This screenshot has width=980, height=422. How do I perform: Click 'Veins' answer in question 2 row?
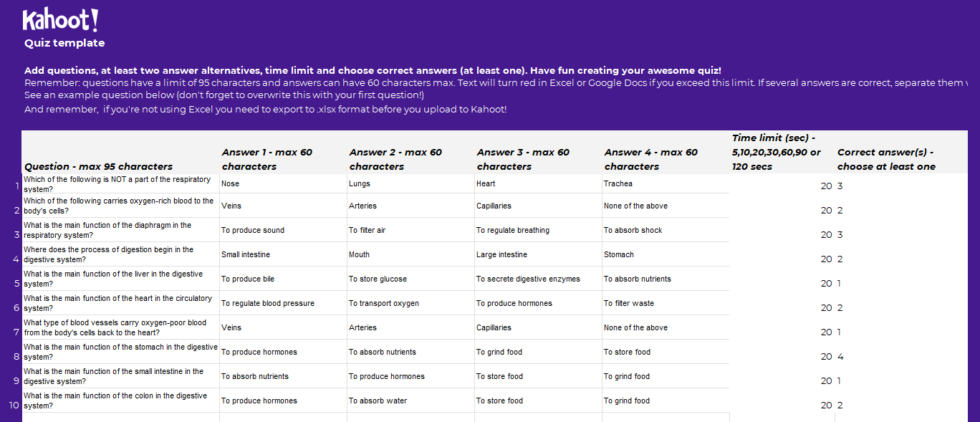click(283, 206)
